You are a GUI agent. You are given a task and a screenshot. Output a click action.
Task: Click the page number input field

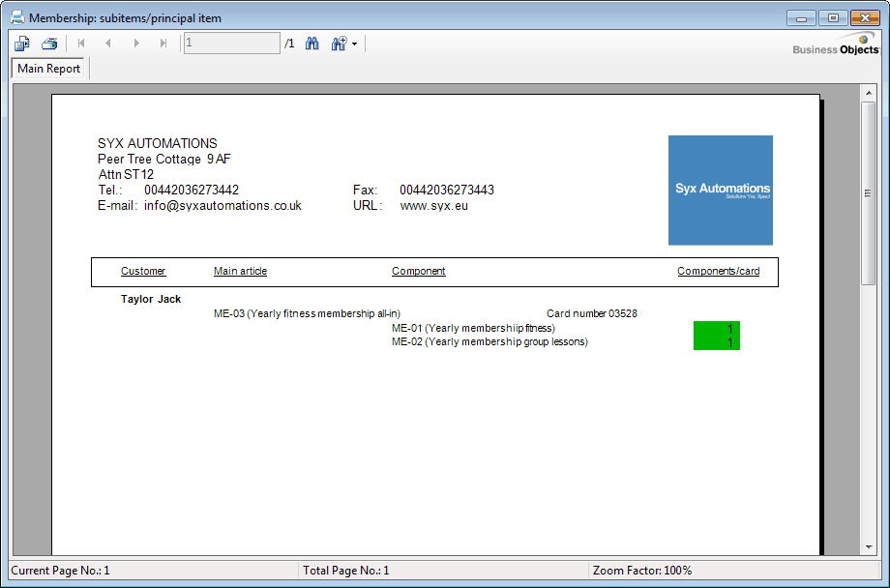coord(231,43)
